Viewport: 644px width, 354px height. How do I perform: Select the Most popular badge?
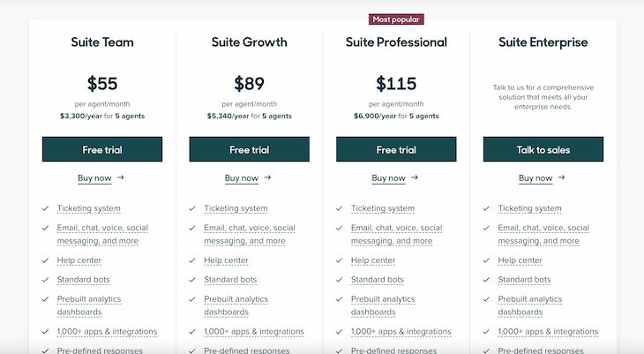(396, 19)
